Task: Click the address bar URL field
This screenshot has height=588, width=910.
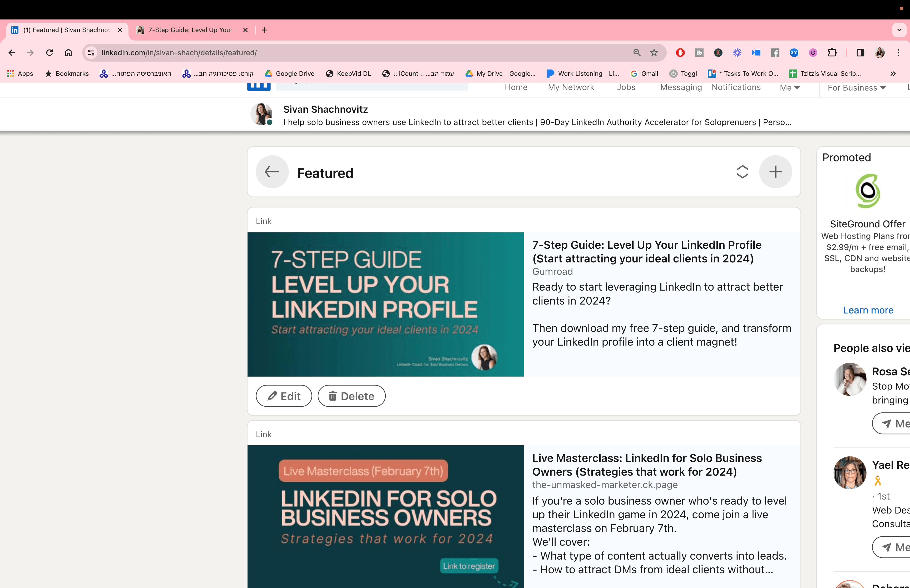Action: click(363, 53)
